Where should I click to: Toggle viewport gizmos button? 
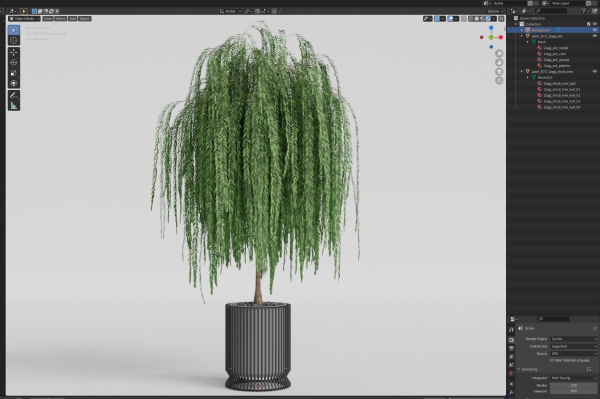pyautogui.click(x=437, y=19)
